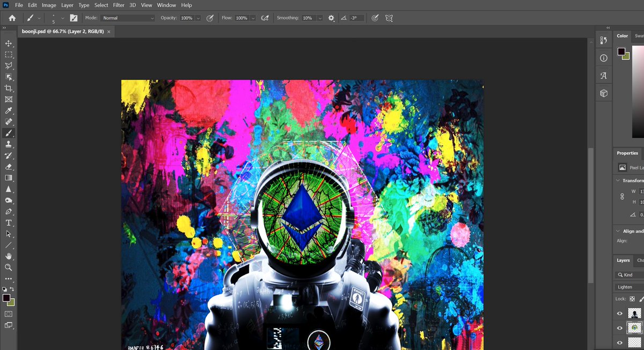Switch to the Layers tab

pos(623,260)
